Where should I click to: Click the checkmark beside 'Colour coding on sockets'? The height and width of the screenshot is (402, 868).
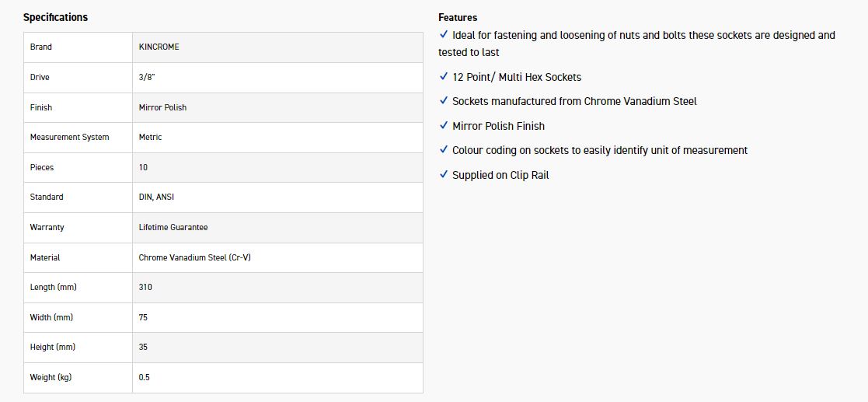[444, 150]
